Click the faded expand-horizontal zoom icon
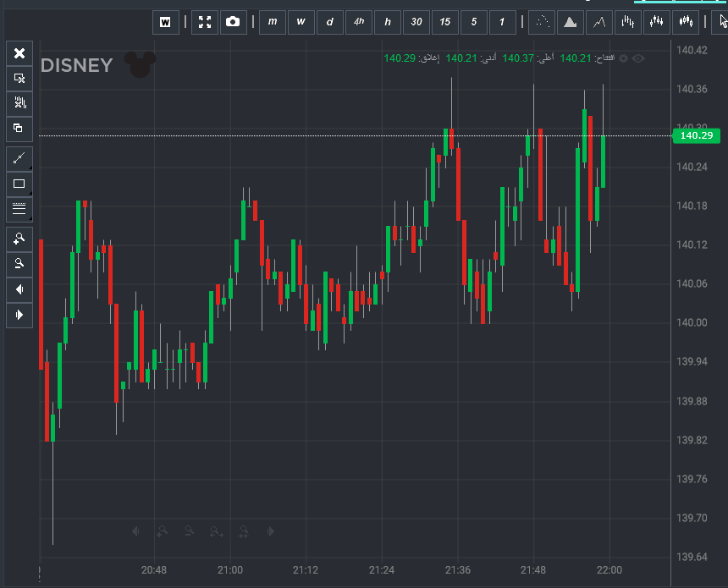This screenshot has height=588, width=728. tap(217, 531)
